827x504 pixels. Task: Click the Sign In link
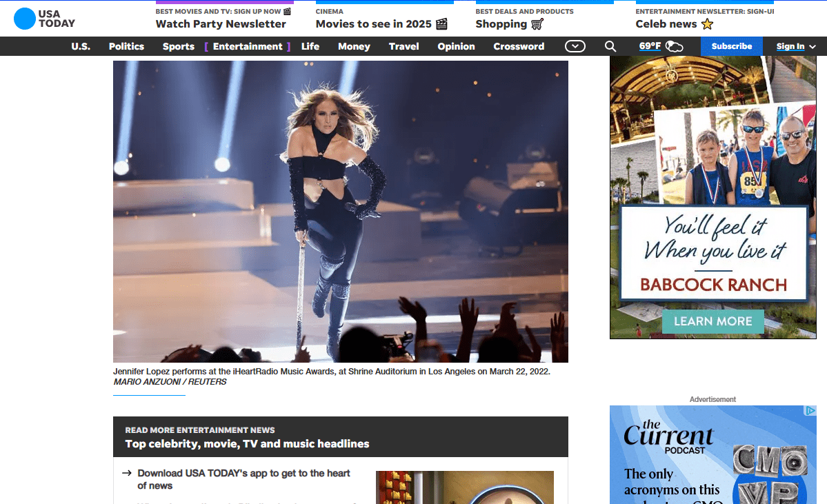790,46
